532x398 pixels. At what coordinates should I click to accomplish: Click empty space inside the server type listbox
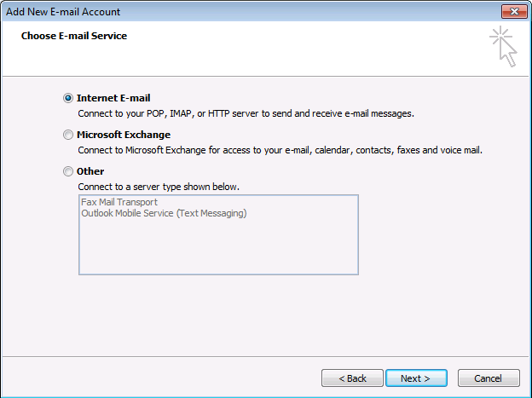pyautogui.click(x=218, y=248)
